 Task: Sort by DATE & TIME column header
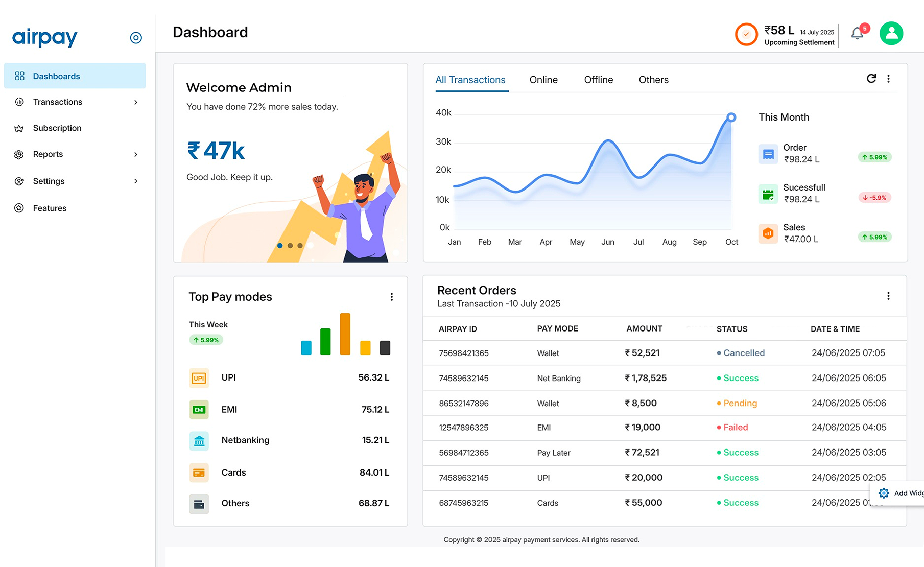[835, 329]
